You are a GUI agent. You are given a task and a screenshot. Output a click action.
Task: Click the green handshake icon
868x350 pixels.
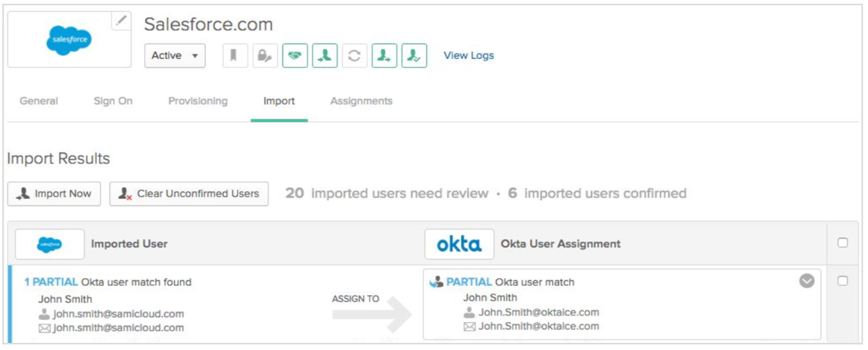[x=294, y=56]
